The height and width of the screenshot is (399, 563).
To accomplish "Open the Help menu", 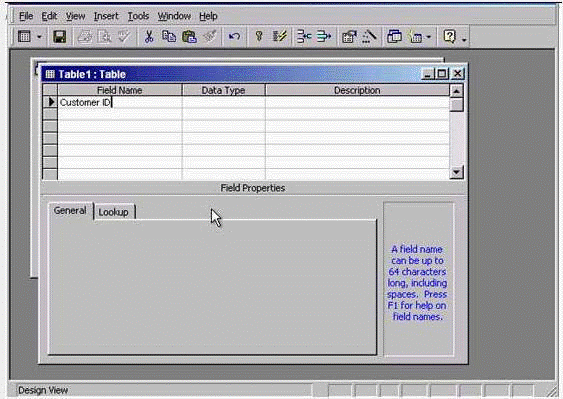I will [x=208, y=16].
